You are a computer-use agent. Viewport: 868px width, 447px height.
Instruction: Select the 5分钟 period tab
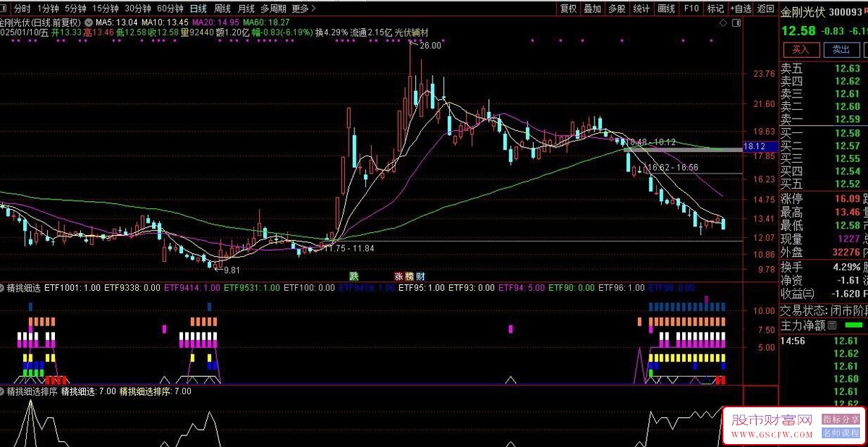click(75, 9)
